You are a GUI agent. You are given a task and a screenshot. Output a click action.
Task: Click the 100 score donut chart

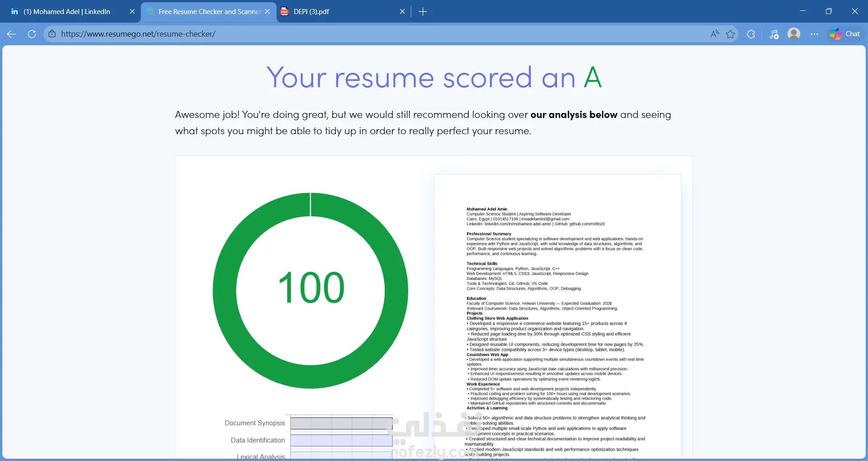point(311,291)
